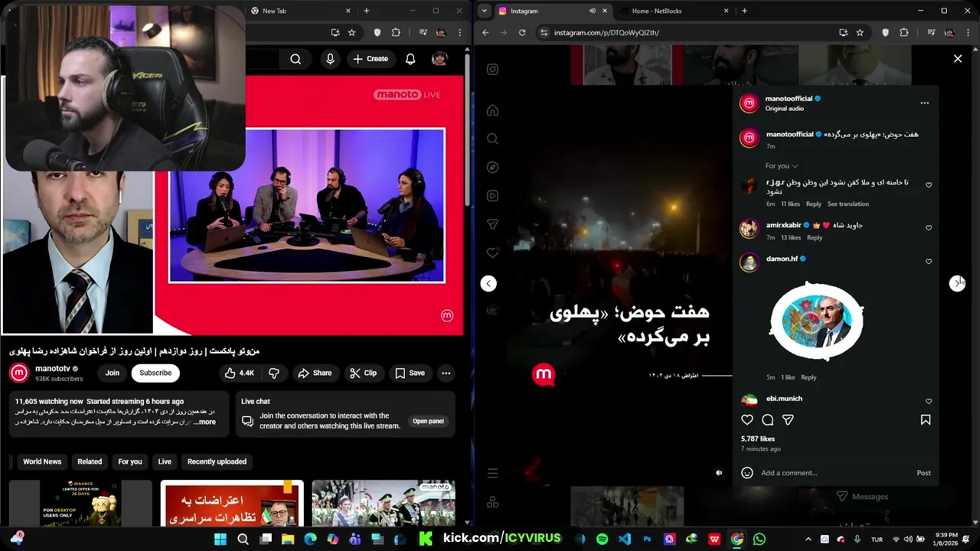Open more actions for the YouTube video
The image size is (980, 551).
446,373
